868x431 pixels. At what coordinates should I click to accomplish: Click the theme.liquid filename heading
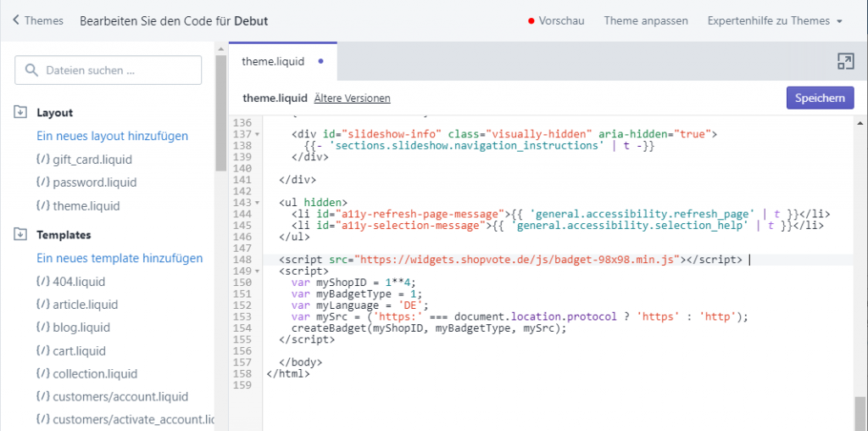click(275, 98)
